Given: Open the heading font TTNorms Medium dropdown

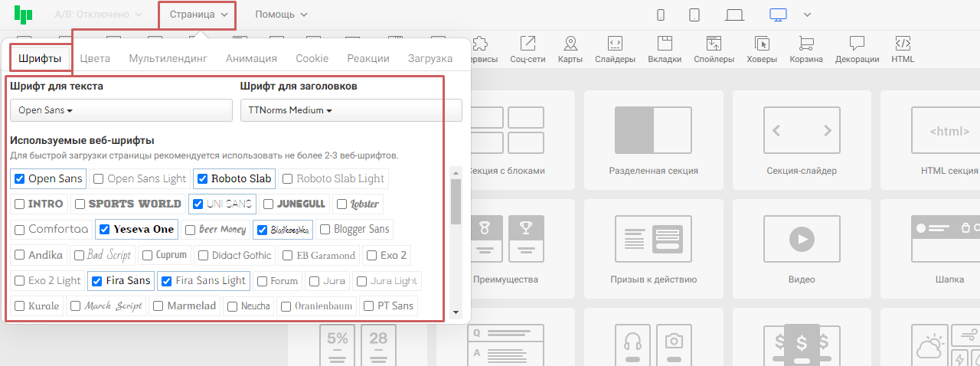Looking at the screenshot, I should coord(351,110).
